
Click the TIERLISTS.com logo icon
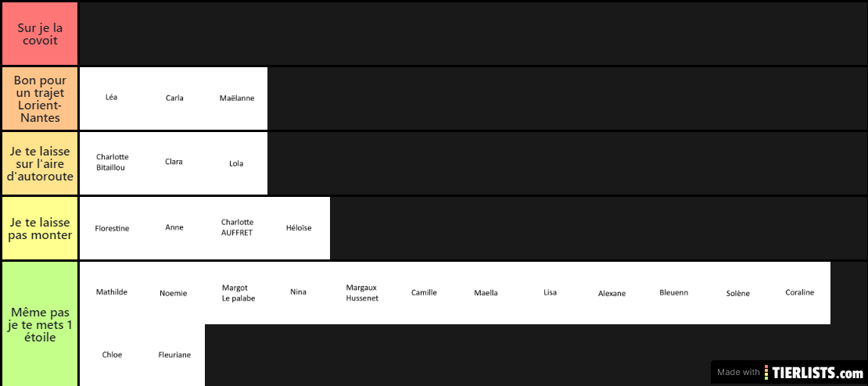click(x=766, y=372)
